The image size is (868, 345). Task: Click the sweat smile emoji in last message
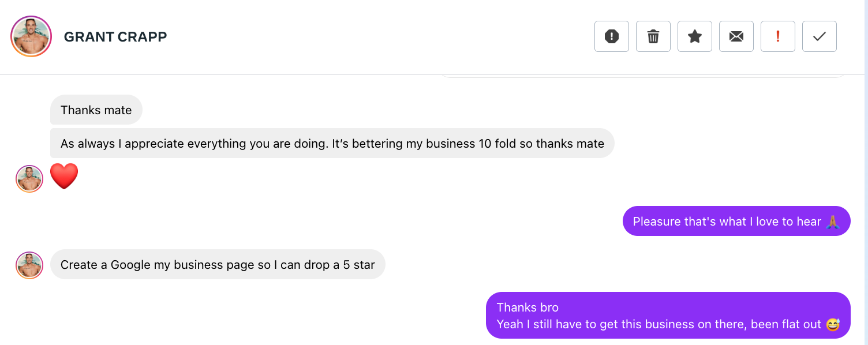[832, 324]
